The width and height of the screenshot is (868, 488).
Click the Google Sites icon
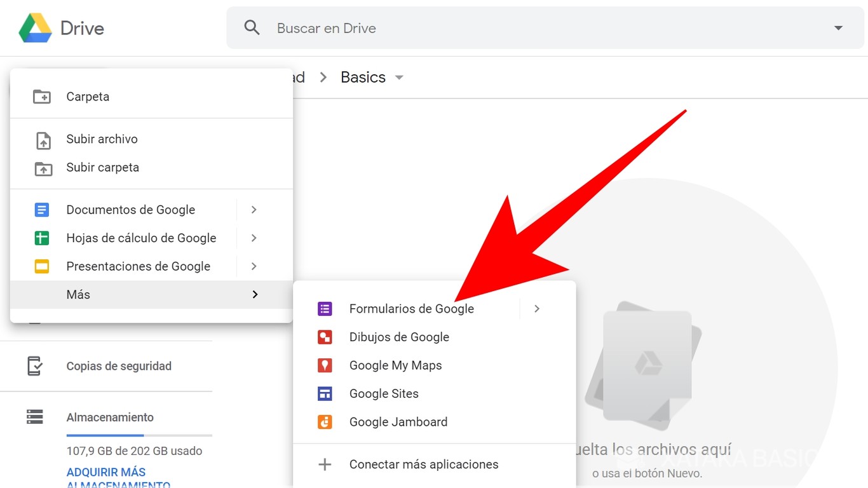(325, 394)
